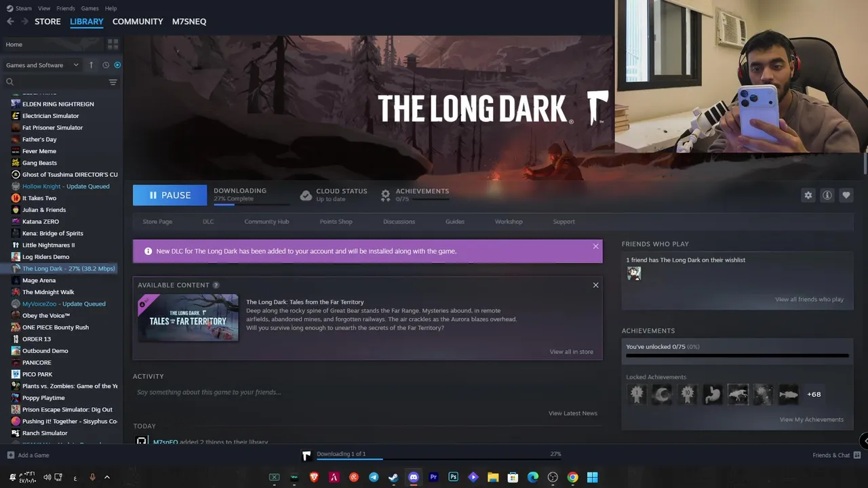Screen dimensions: 868x488
Task: Open the library filter options icon
Action: coord(113,82)
